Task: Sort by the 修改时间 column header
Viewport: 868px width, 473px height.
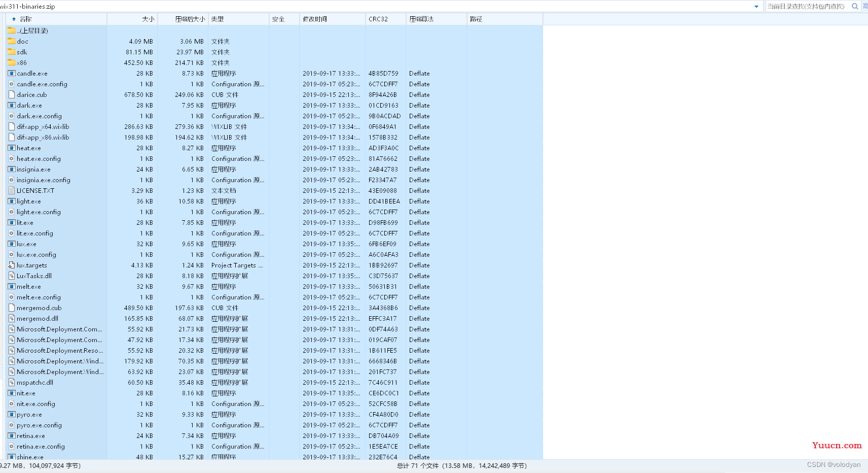Action: coord(333,19)
